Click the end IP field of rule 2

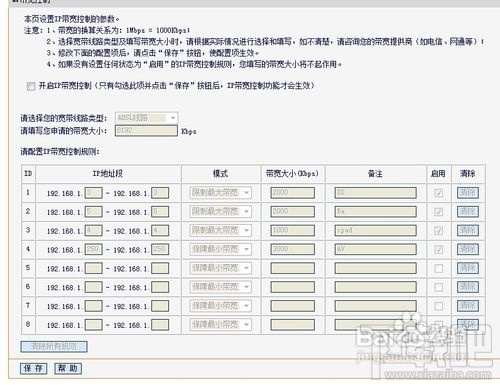click(160, 212)
